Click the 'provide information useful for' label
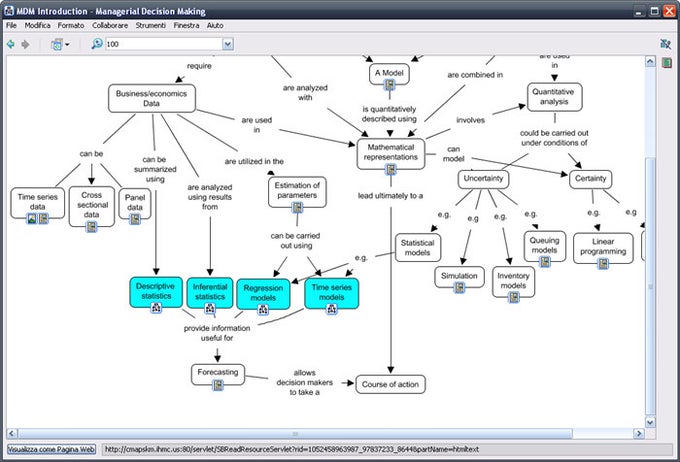 217,333
